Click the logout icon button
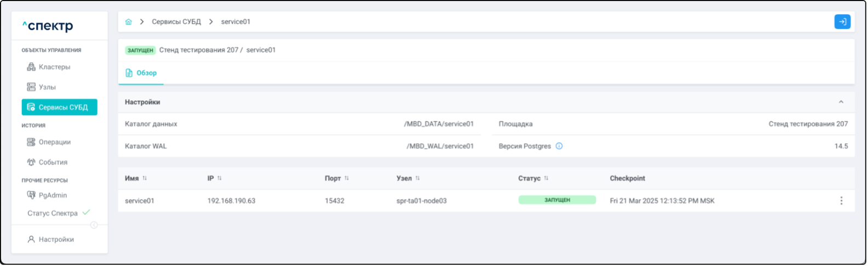 [x=842, y=22]
